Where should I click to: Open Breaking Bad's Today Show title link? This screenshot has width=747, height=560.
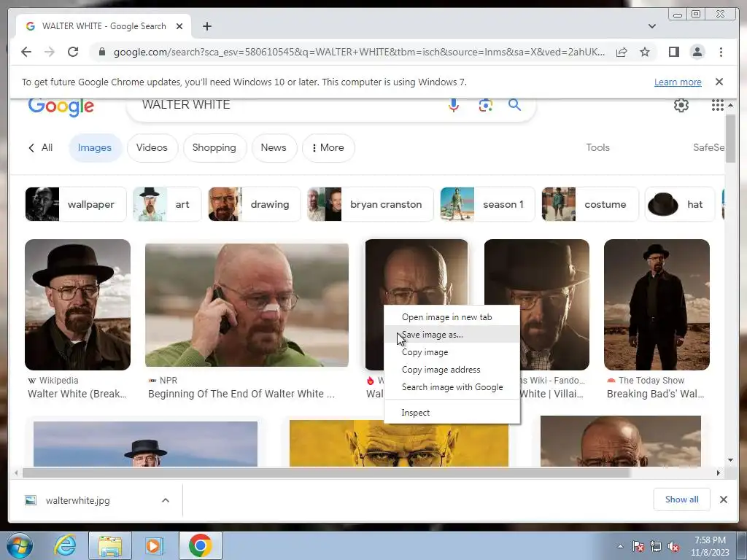655,394
